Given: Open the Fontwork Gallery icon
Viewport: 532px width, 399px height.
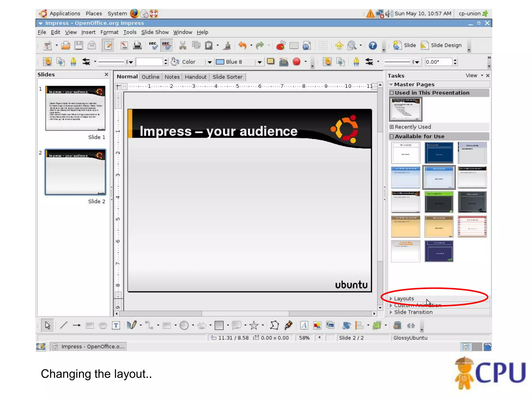Looking at the screenshot, I should tap(304, 325).
